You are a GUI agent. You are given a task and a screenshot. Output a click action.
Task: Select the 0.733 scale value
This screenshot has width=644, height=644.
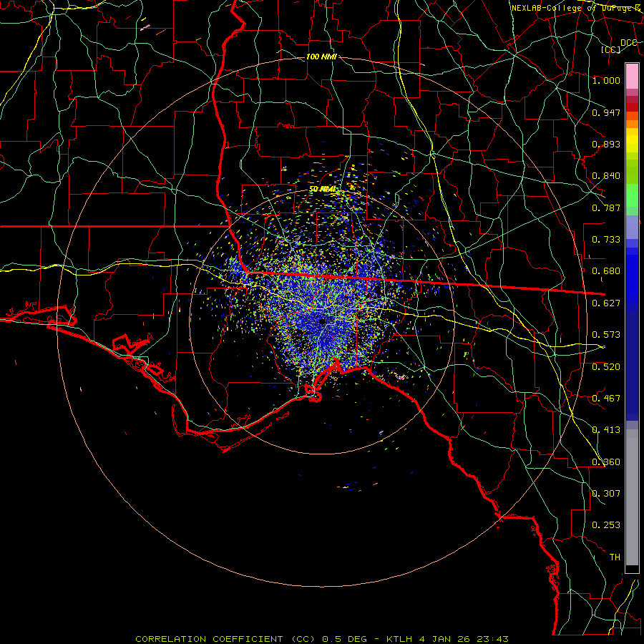[606, 240]
